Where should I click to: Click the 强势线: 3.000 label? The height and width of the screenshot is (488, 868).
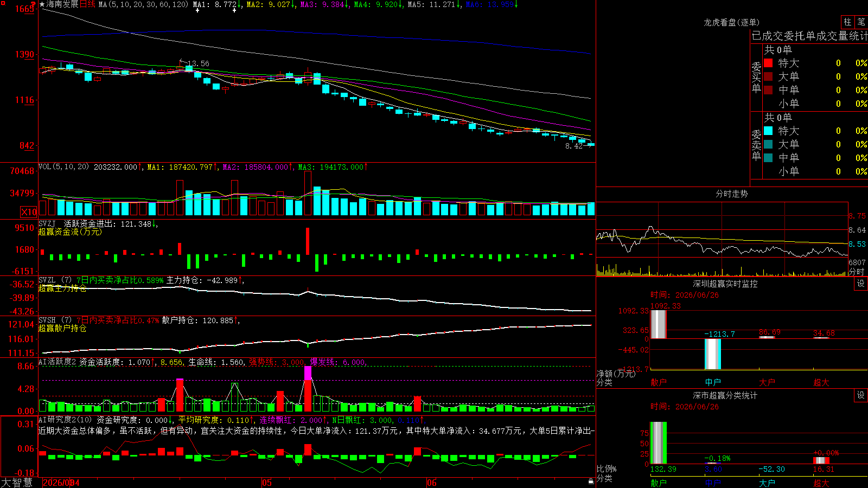coord(277,362)
